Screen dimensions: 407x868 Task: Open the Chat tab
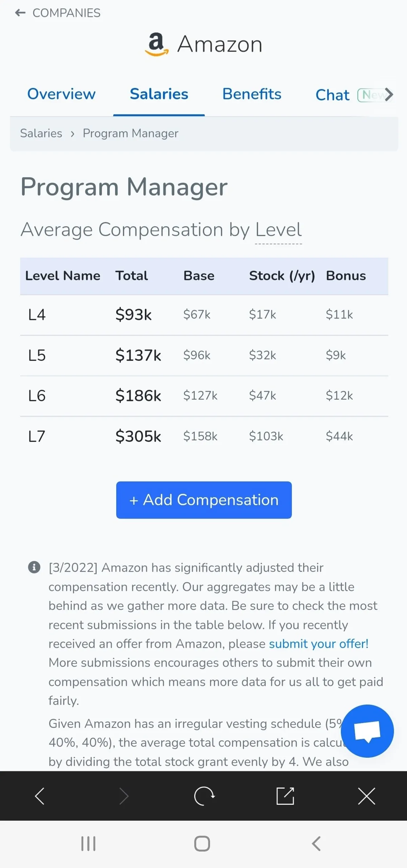point(332,95)
